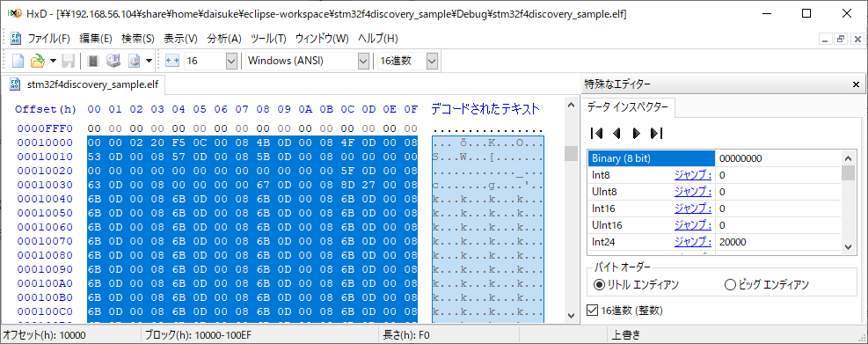This screenshot has width=868, height=344.
Task: Open the 16進数 offset base dropdown
Action: [x=433, y=61]
